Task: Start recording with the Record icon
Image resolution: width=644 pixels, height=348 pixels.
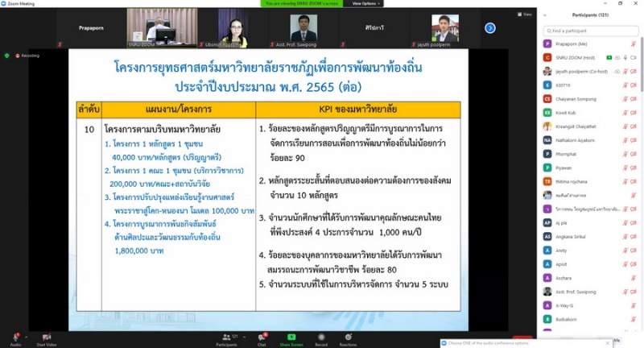Action: tap(321, 337)
